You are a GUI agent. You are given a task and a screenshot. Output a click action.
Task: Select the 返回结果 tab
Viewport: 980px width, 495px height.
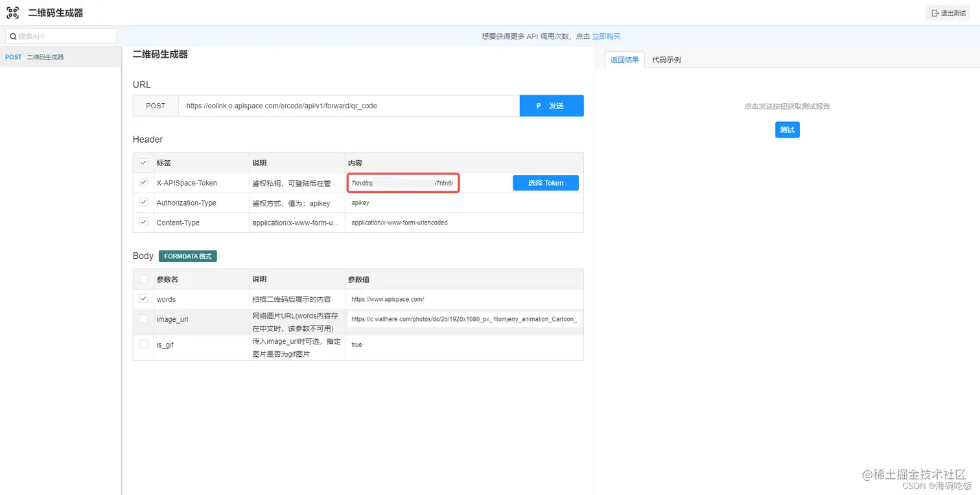coord(624,59)
